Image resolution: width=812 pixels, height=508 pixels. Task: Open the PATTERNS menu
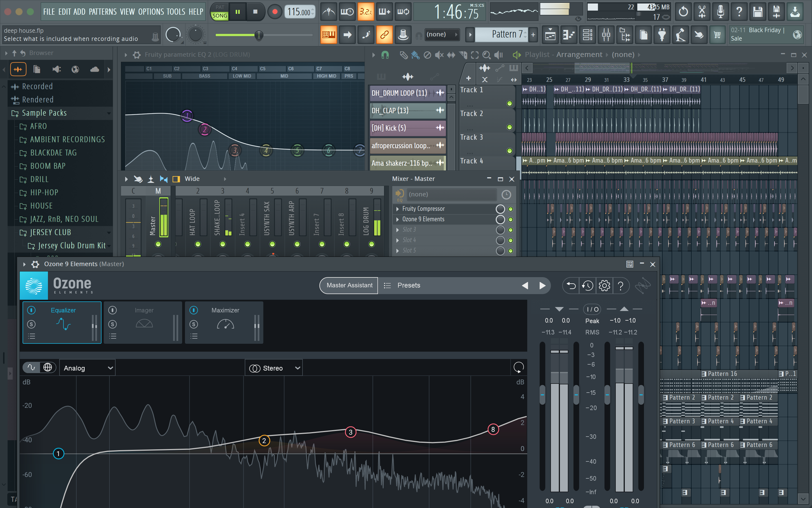click(103, 12)
